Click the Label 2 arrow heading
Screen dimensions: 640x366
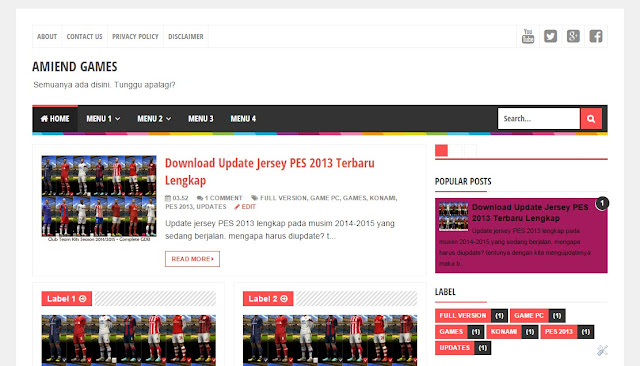(x=268, y=299)
